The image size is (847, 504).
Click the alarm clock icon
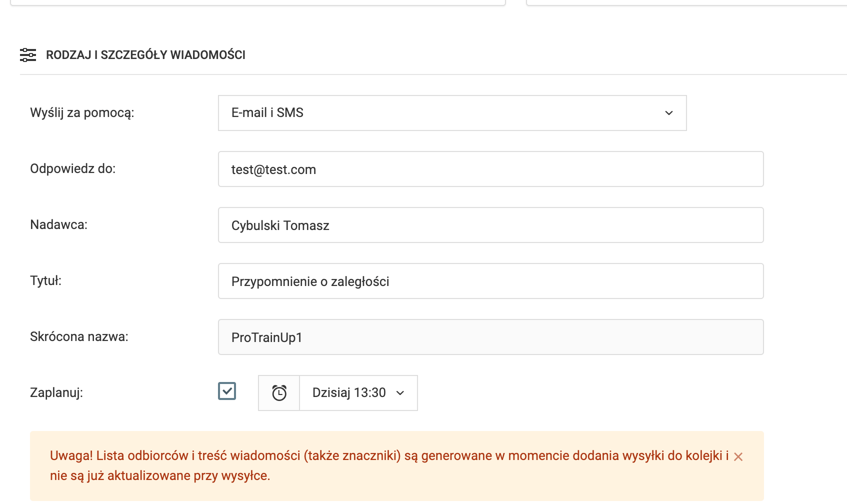click(x=279, y=393)
